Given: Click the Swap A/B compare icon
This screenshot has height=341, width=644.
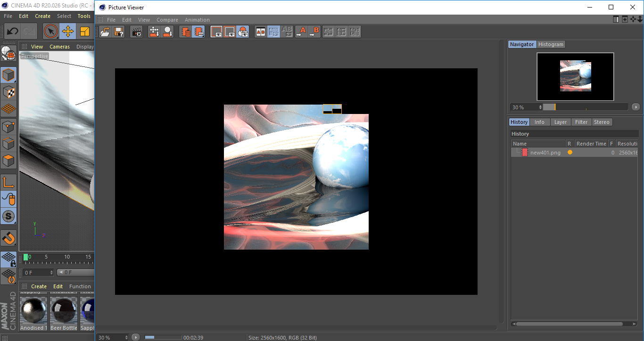Looking at the screenshot, I should pos(329,32).
